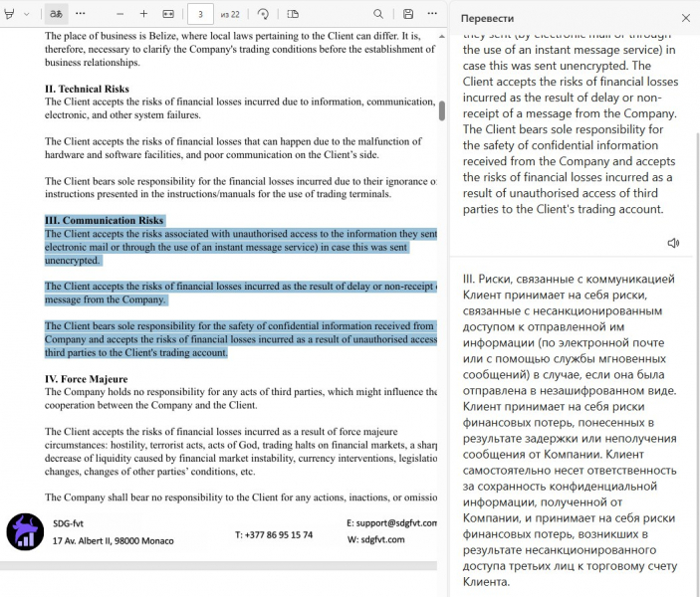Click the line 'changes, changes of other parties' conditions, etc.'
This screenshot has width=700, height=597.
(150, 472)
